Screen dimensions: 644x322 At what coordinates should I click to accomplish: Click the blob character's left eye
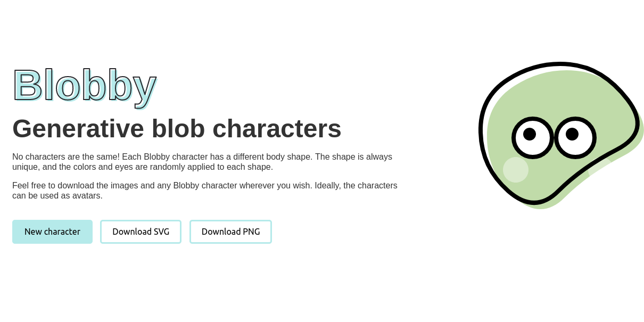click(533, 138)
